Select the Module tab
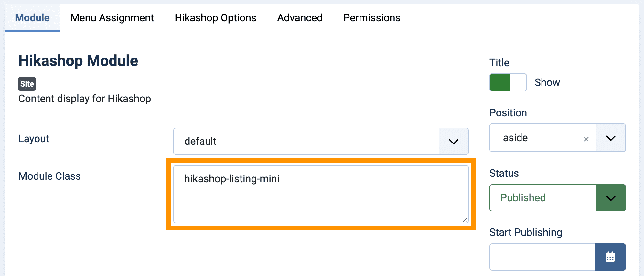The width and height of the screenshot is (644, 276). 32,18
